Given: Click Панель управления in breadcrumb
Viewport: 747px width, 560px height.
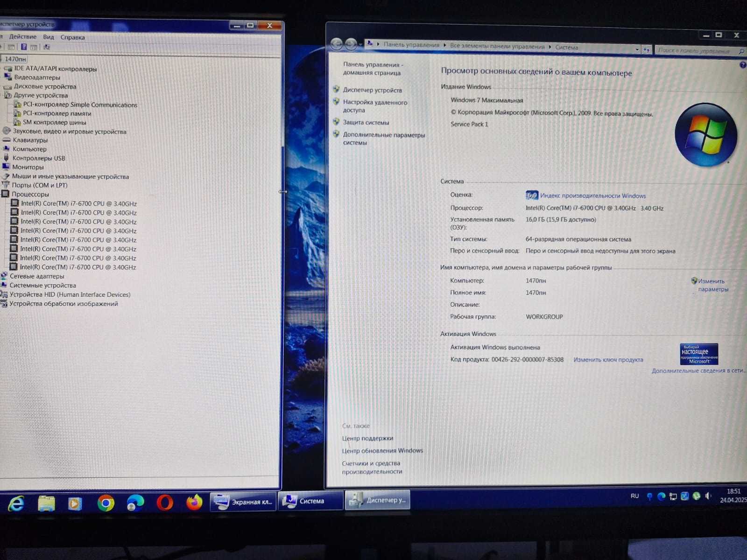Looking at the screenshot, I should [411, 45].
